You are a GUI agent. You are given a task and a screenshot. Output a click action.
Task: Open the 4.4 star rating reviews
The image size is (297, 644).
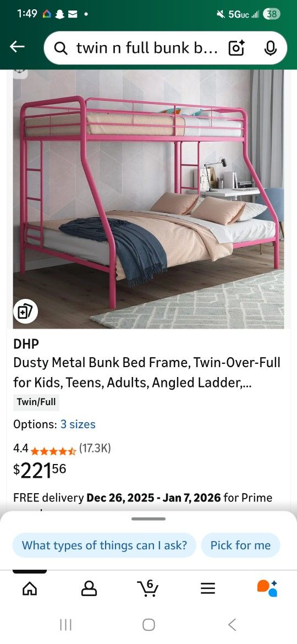tap(62, 449)
